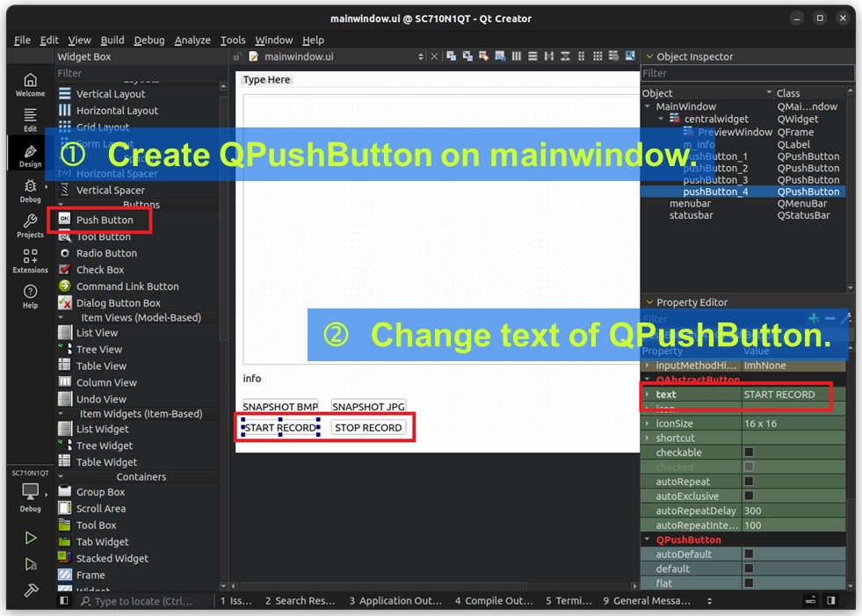The width and height of the screenshot is (862, 616).
Task: Open mainwindow.ui document selector dropdown
Action: 421,56
